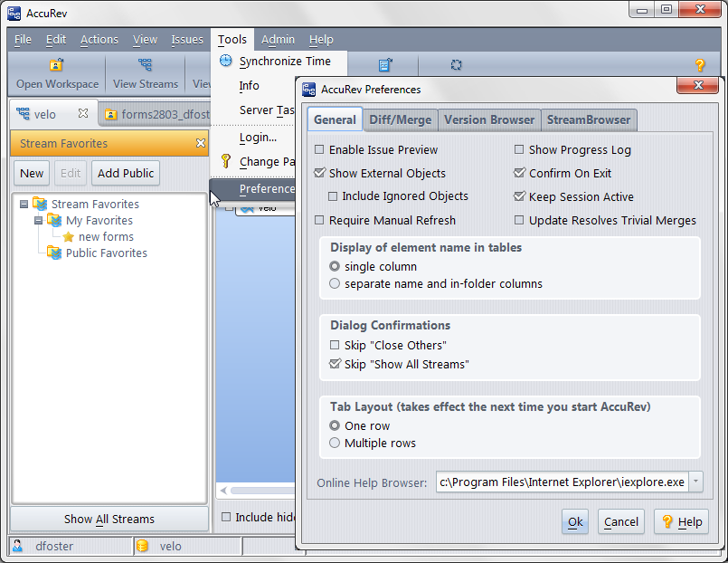Collapse the My Favorites tree node
The image size is (728, 563).
click(38, 221)
